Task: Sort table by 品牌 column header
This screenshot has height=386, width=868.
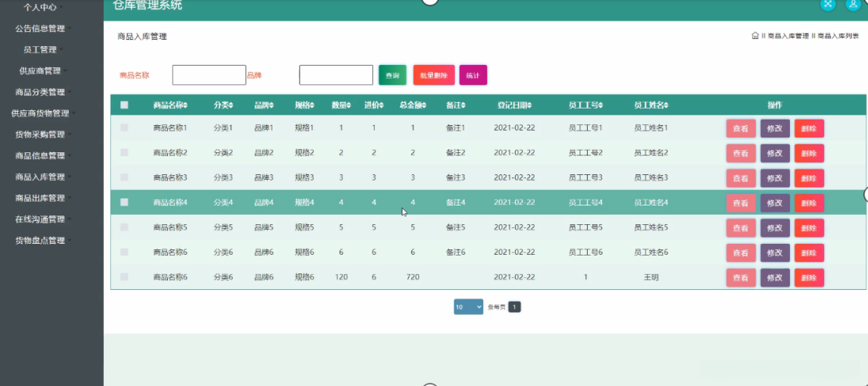Action: [264, 105]
